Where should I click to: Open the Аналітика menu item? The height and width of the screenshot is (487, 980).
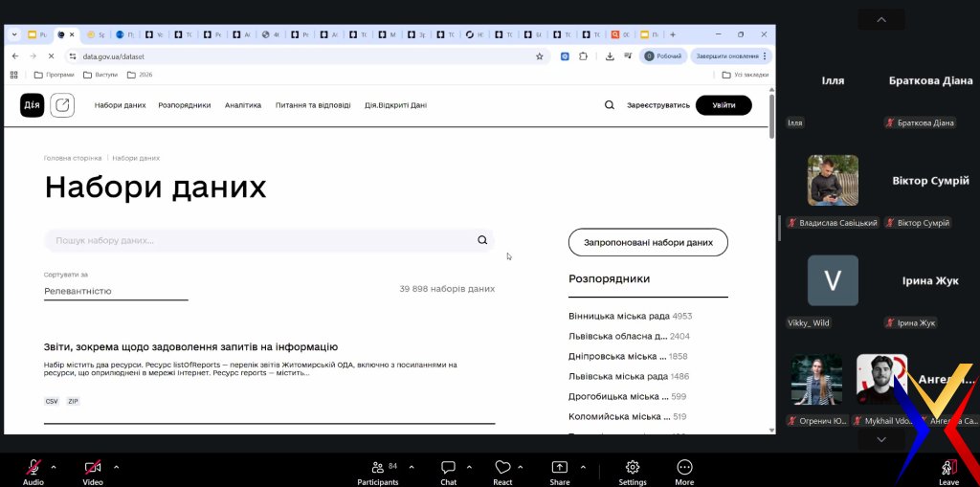243,105
